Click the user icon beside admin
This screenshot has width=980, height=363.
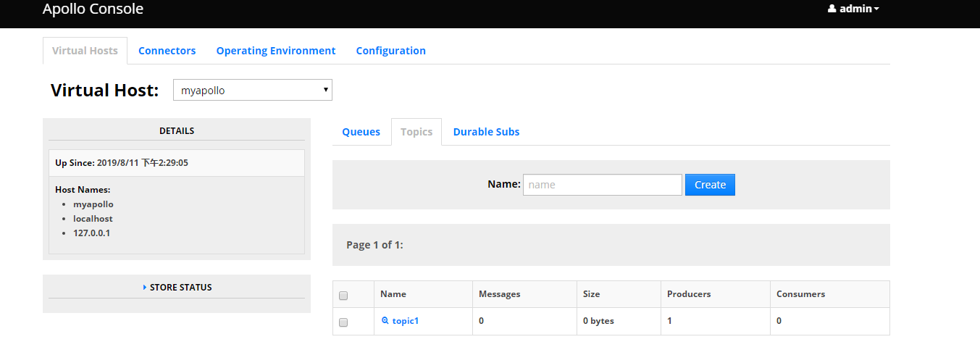coord(832,9)
